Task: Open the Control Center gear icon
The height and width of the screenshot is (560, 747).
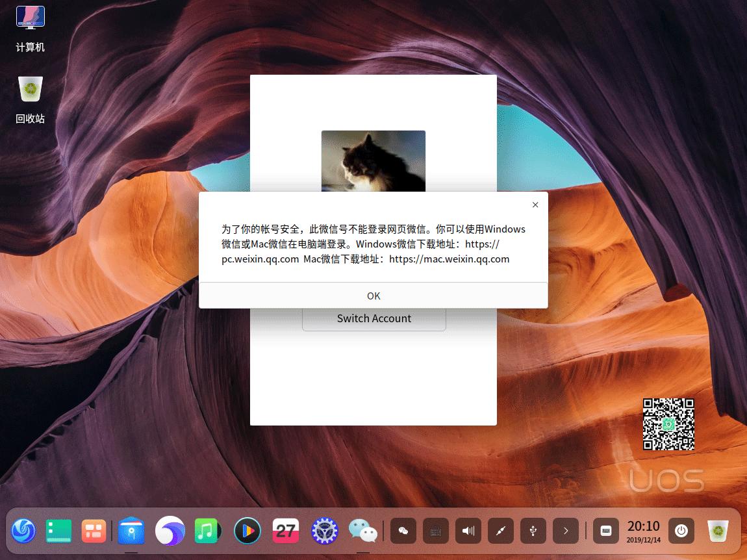Action: coord(323,531)
